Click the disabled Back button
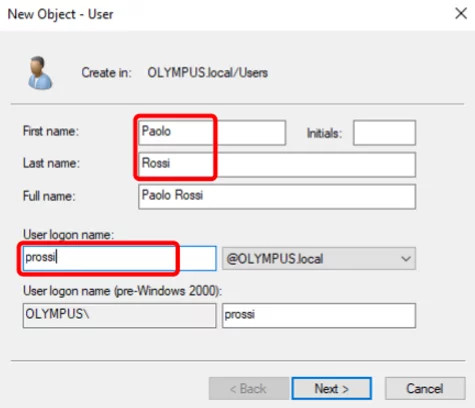The image size is (475, 408). pos(249,388)
